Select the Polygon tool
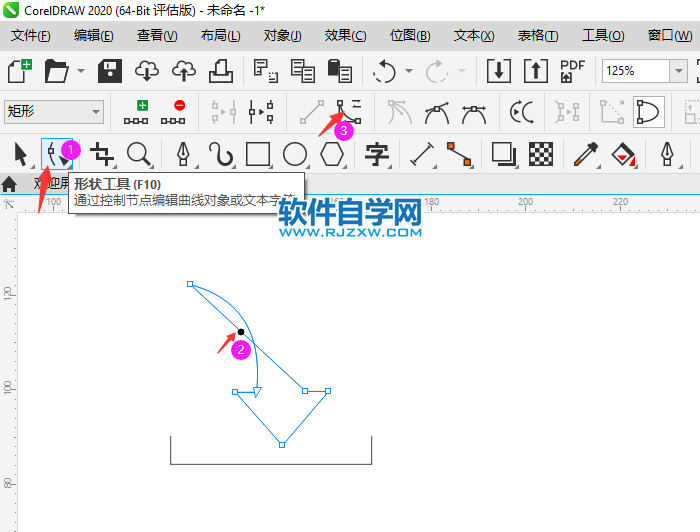 point(331,154)
